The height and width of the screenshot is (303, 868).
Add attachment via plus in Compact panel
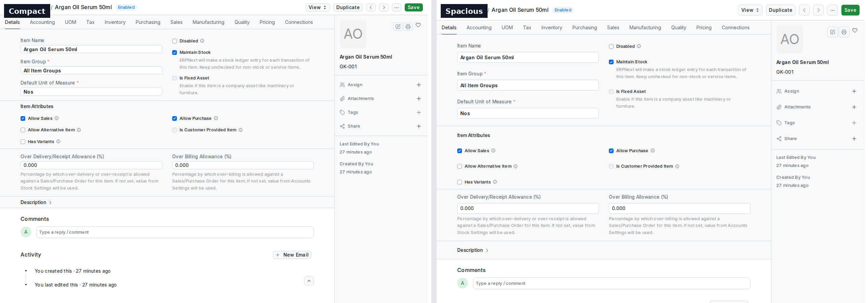419,99
